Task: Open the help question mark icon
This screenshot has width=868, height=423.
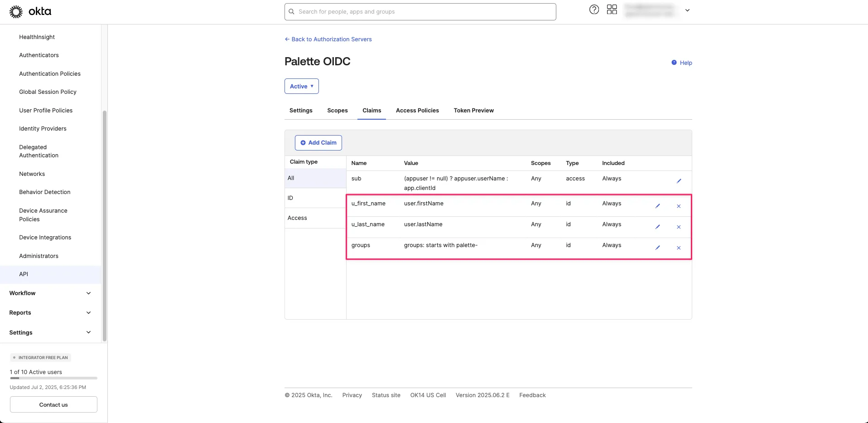Action: click(594, 10)
